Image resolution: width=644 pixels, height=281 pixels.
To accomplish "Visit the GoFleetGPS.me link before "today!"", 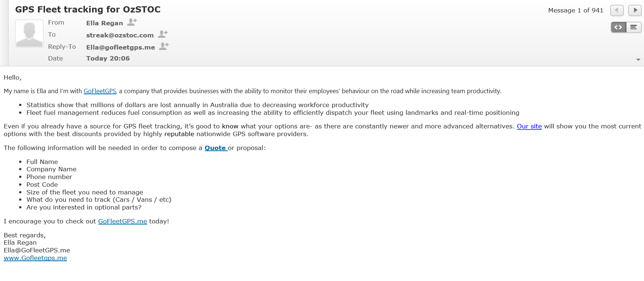I will 123,221.
